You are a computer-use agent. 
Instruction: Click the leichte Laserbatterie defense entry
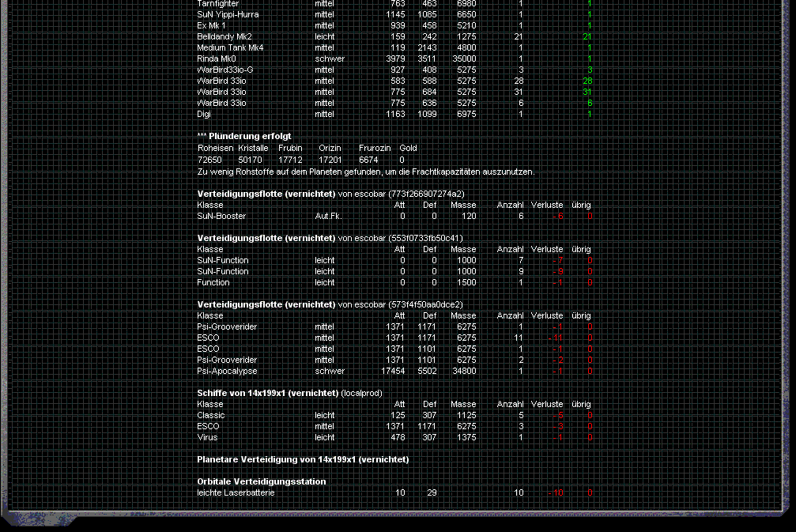point(236,492)
